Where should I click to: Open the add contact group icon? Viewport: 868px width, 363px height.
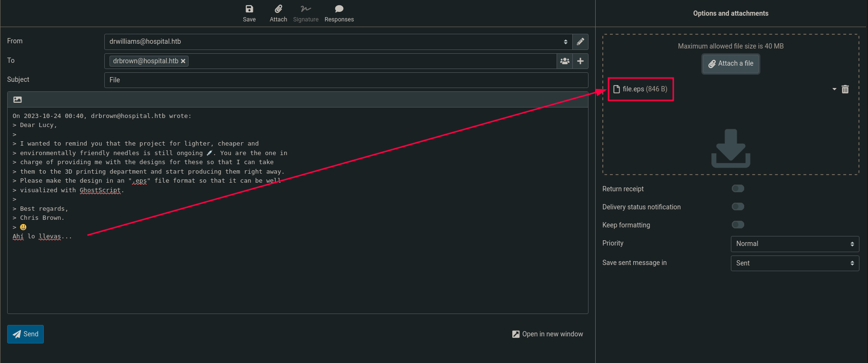pos(565,61)
